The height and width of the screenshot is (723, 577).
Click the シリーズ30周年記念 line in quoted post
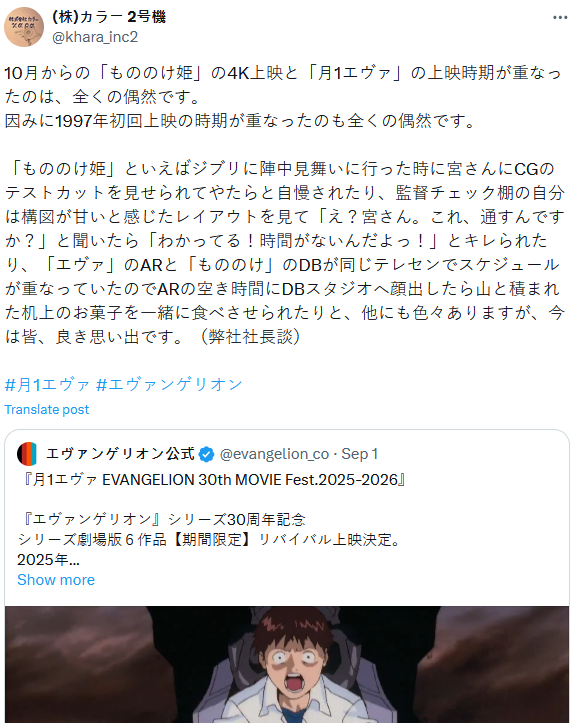(x=162, y=520)
